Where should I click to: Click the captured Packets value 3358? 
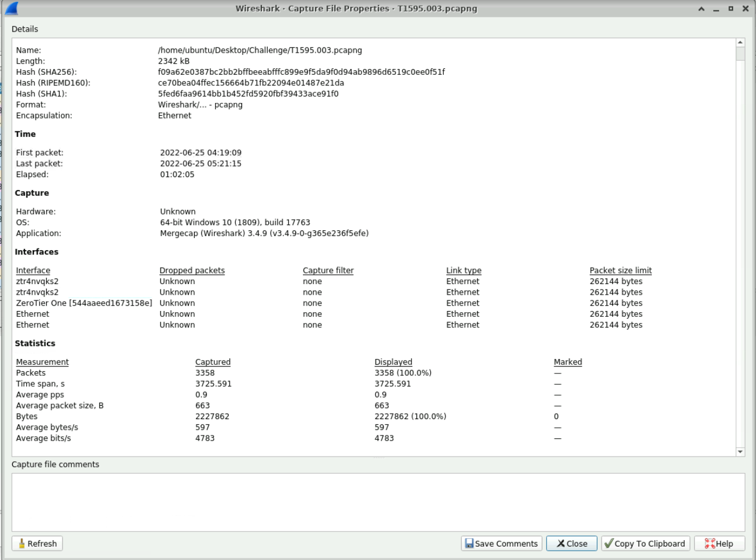(205, 373)
